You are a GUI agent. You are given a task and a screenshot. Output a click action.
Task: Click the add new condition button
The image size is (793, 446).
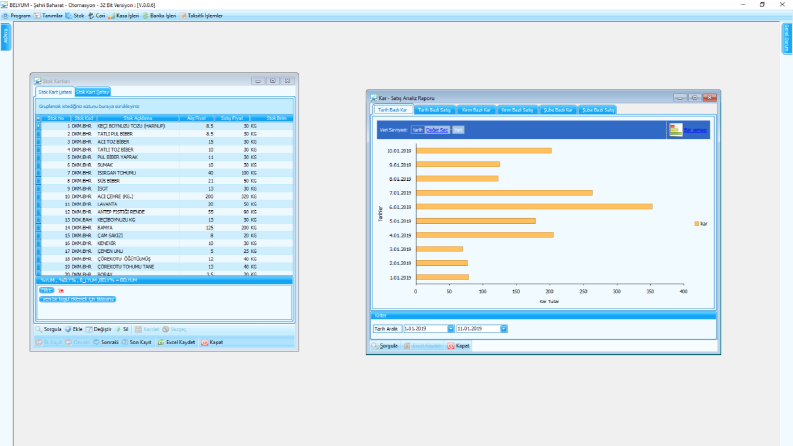click(x=77, y=299)
